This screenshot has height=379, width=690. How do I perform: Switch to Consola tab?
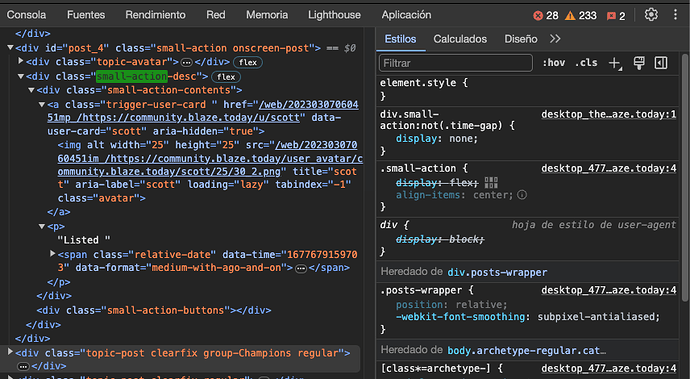(x=26, y=15)
